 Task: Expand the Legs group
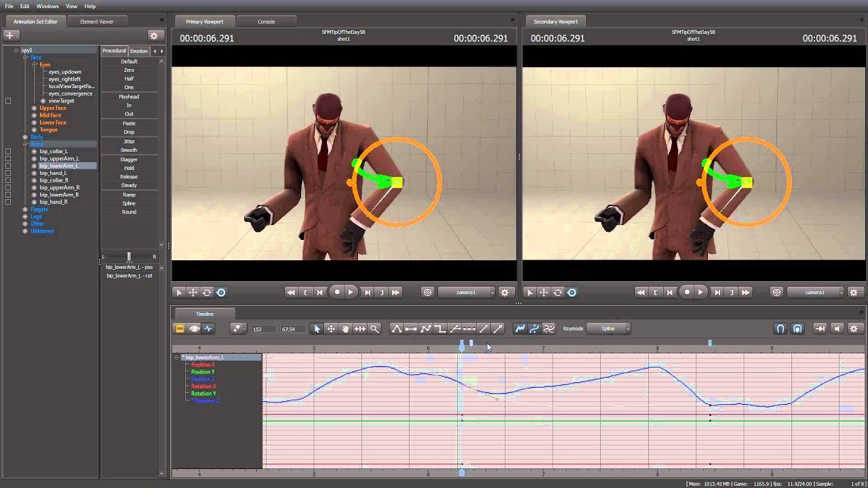pos(25,217)
